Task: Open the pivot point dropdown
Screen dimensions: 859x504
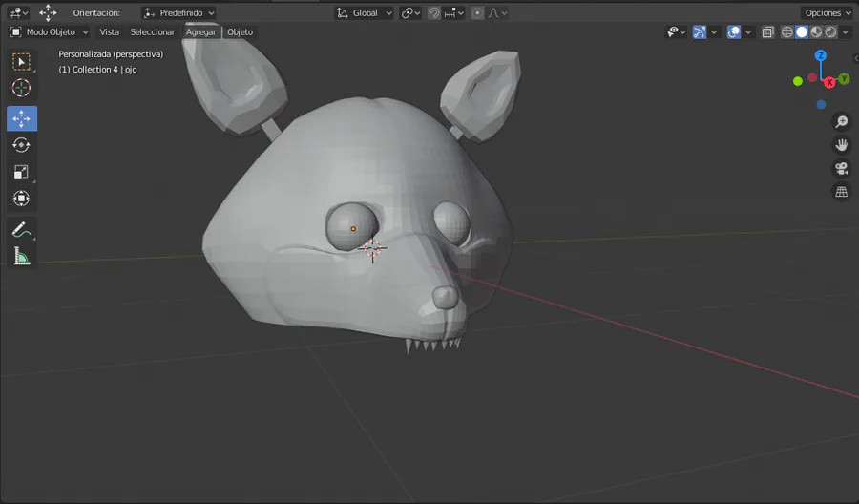Action: point(410,13)
